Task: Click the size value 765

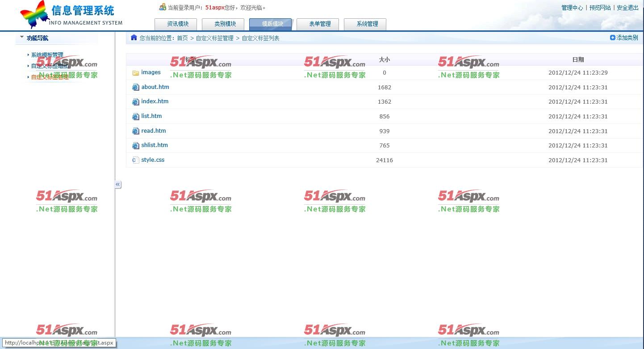Action: [385, 145]
